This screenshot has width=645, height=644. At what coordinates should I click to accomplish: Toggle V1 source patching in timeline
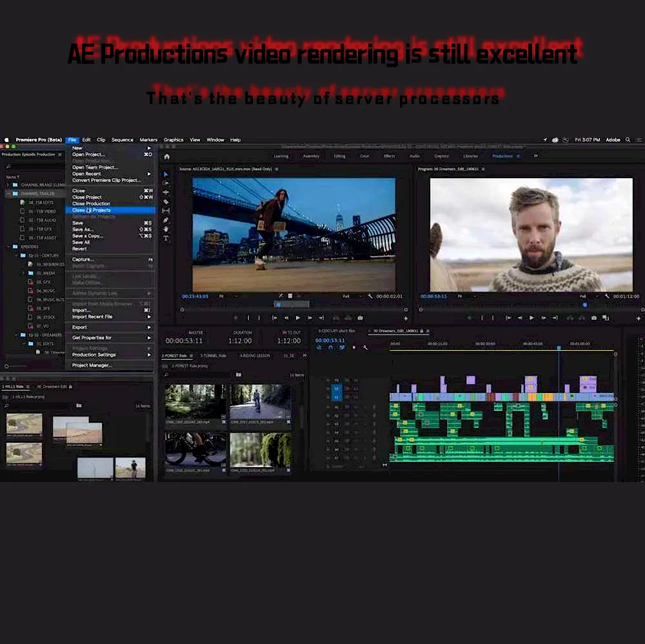(x=337, y=397)
